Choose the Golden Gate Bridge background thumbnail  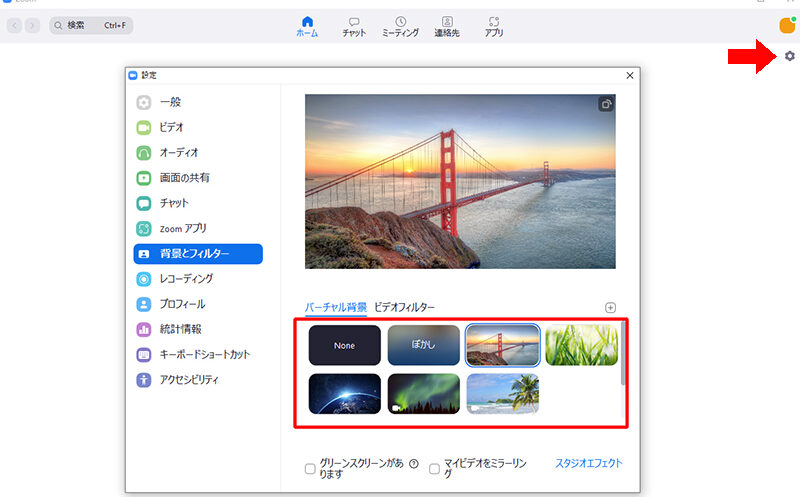click(x=503, y=345)
